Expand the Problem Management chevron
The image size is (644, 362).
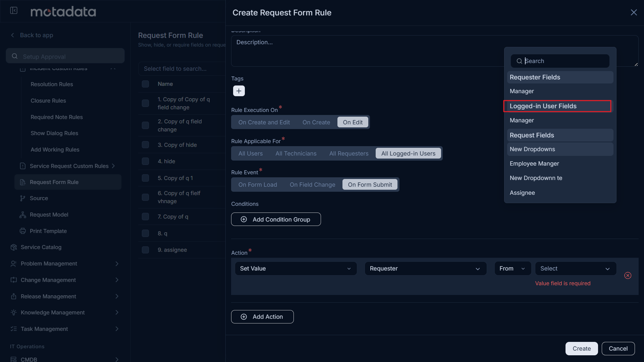tap(117, 263)
